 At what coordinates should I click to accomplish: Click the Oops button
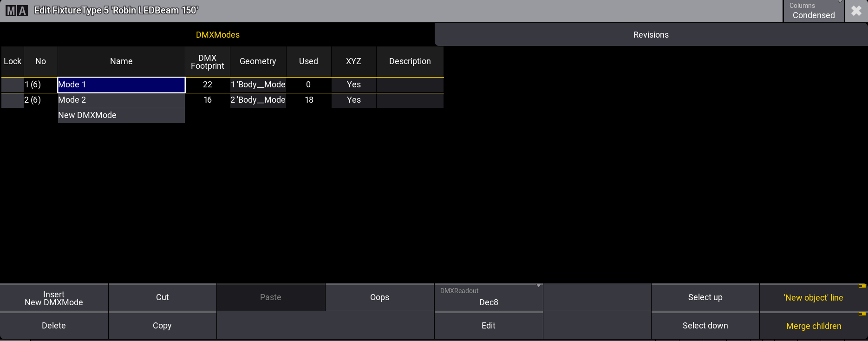tap(379, 297)
